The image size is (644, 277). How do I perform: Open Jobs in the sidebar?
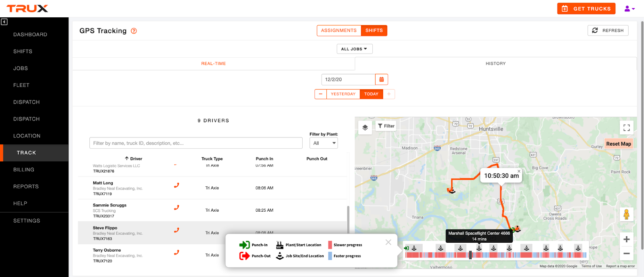tap(21, 69)
